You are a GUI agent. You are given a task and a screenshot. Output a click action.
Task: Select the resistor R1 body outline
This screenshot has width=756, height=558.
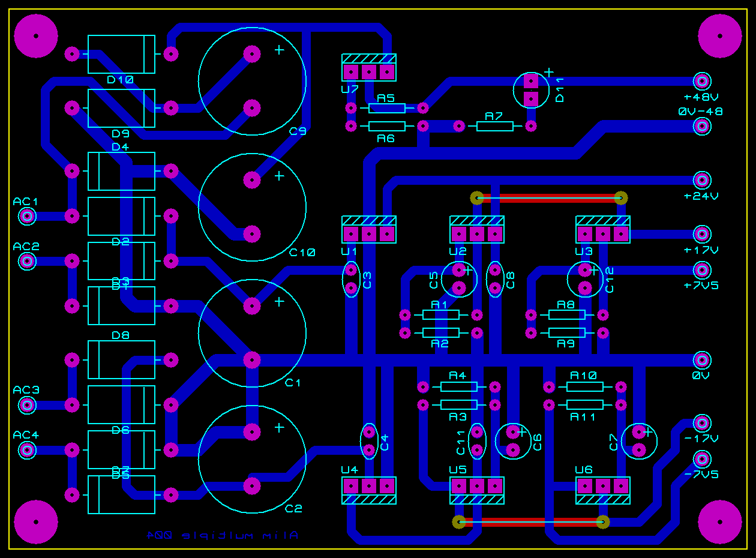pos(441,314)
